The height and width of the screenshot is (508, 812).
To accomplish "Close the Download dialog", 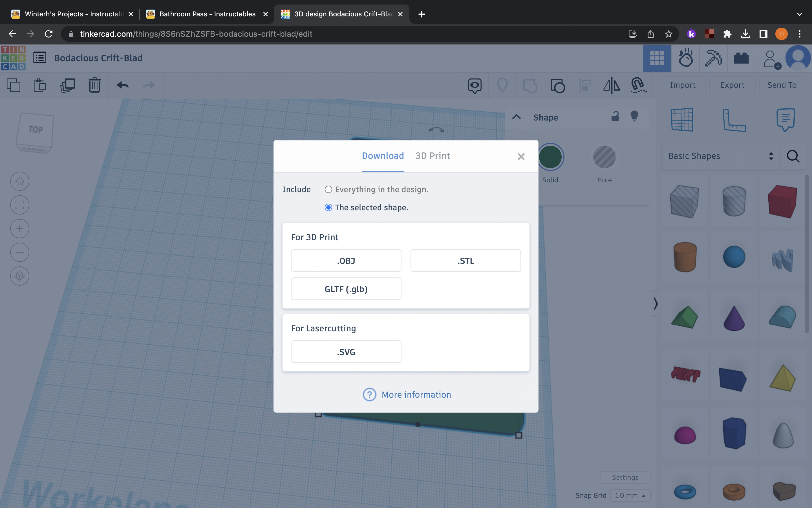I will 521,157.
